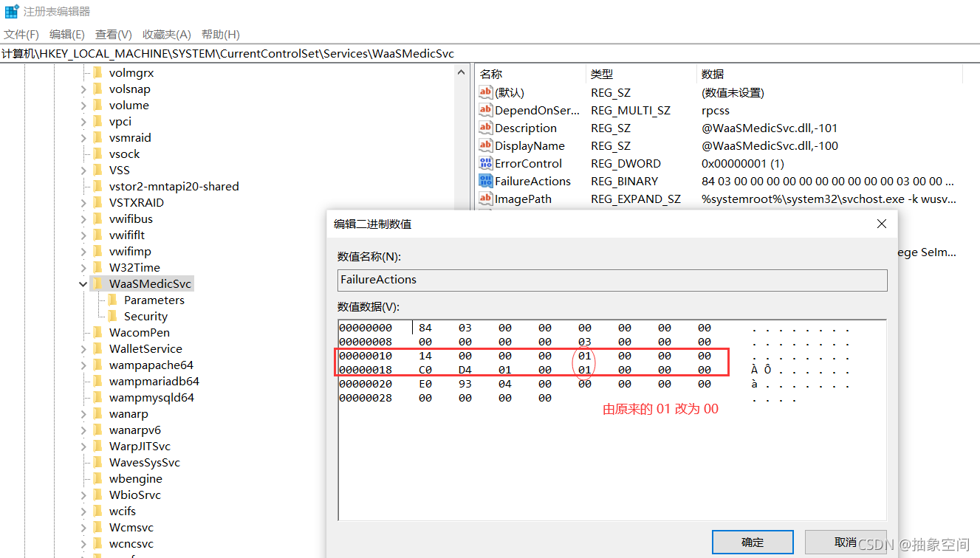Click the wanarp folder icon
This screenshot has height=558, width=980.
tap(97, 414)
